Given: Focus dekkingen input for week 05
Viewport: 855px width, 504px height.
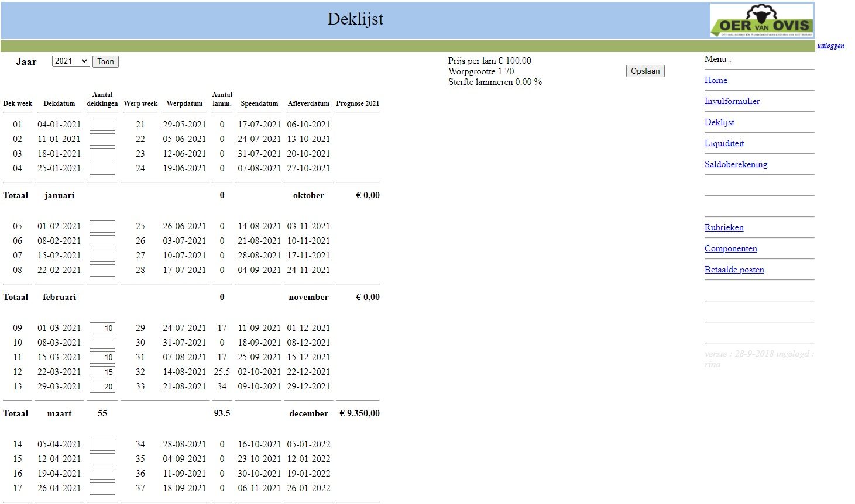Looking at the screenshot, I should pos(102,227).
